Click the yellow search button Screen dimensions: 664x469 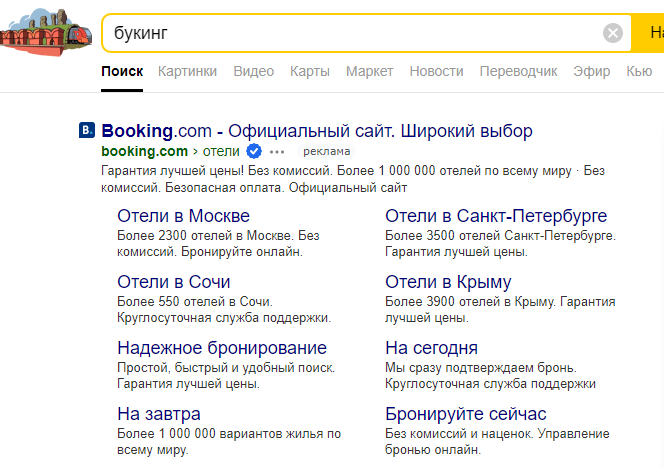(647, 33)
